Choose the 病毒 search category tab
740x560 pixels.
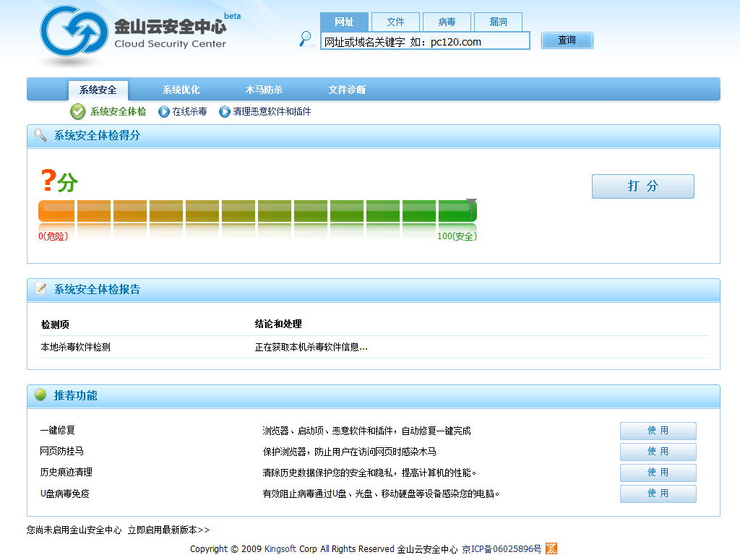pyautogui.click(x=447, y=22)
